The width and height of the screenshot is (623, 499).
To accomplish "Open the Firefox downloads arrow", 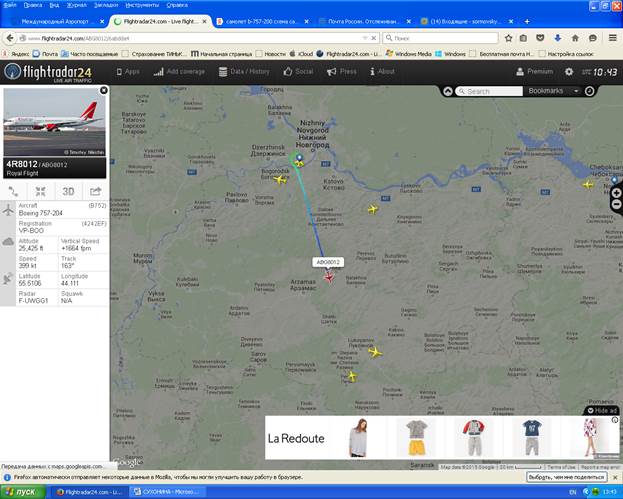I will pyautogui.click(x=557, y=38).
